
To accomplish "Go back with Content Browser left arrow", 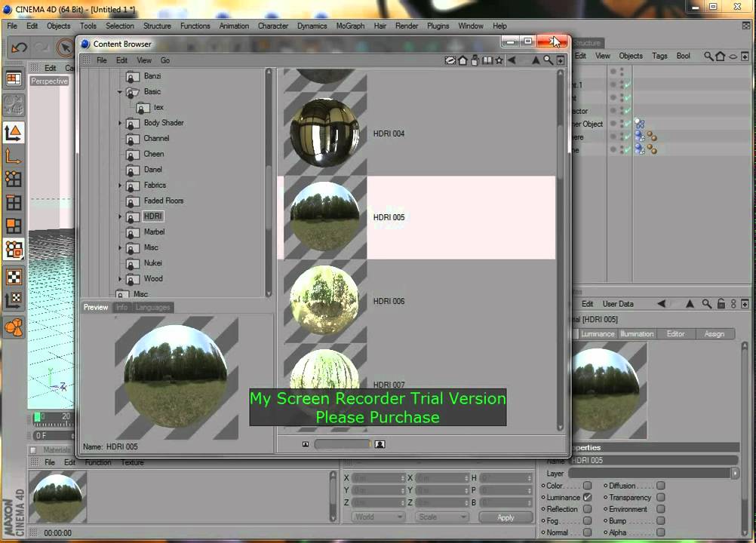I will tap(512, 60).
